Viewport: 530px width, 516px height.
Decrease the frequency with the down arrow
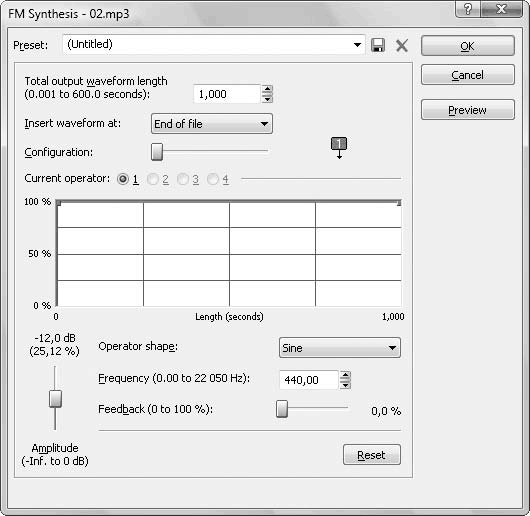coord(345,385)
